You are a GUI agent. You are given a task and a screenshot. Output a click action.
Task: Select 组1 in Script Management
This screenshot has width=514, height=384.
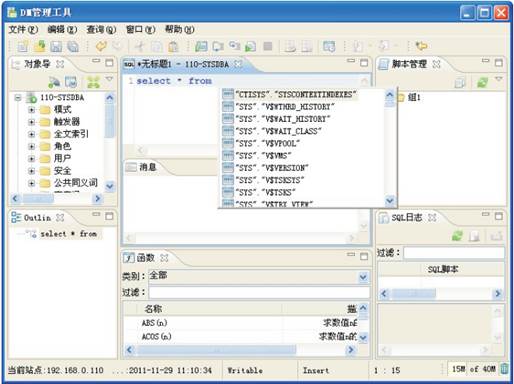[x=414, y=97]
